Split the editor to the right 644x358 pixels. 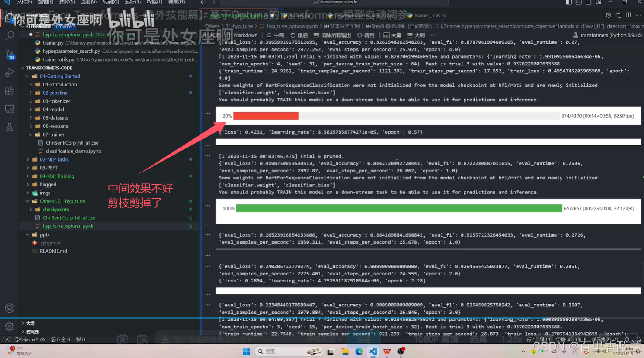point(628,15)
